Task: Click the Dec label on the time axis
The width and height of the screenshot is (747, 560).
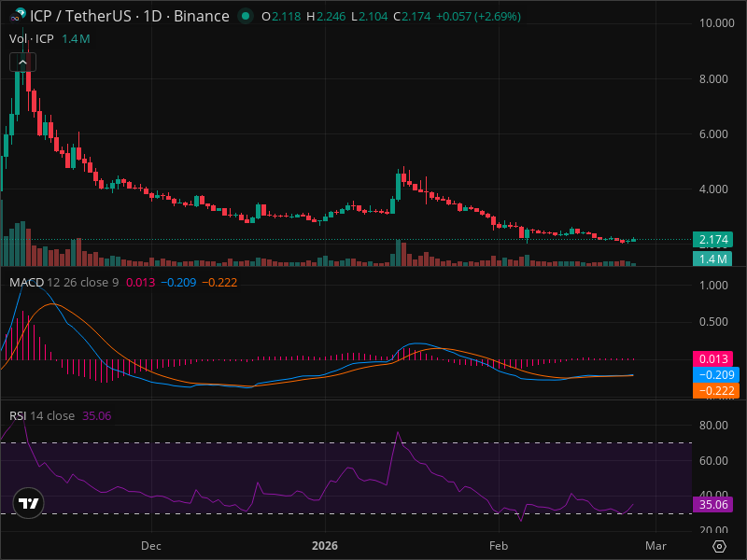Action: pyautogui.click(x=151, y=546)
